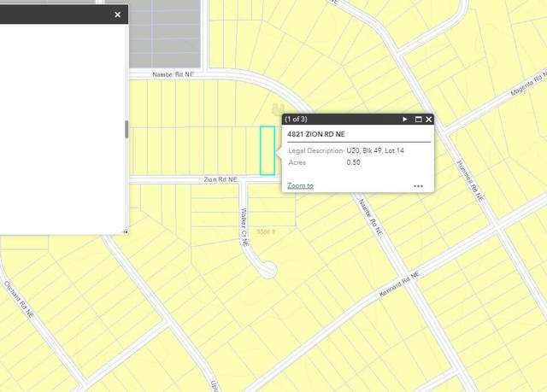This screenshot has width=547, height=392.
Task: Close the parcel info popup
Action: 429,120
